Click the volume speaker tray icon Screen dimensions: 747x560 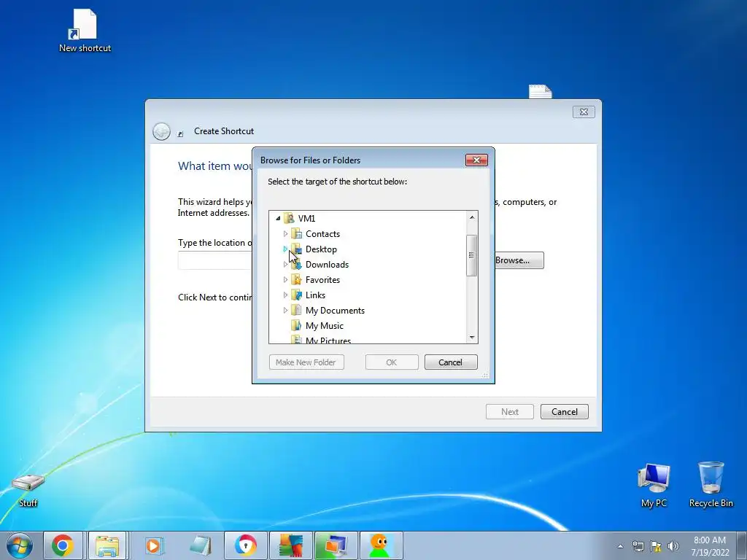[673, 546]
